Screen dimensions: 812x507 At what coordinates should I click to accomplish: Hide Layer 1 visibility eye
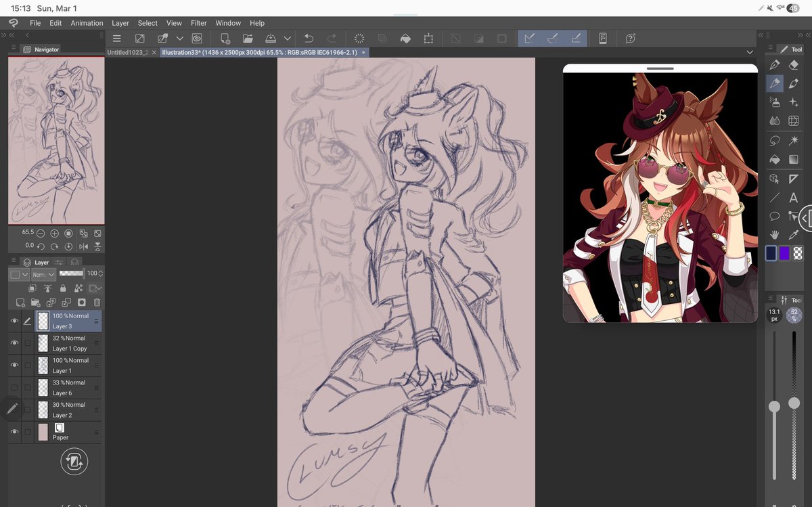tap(14, 366)
